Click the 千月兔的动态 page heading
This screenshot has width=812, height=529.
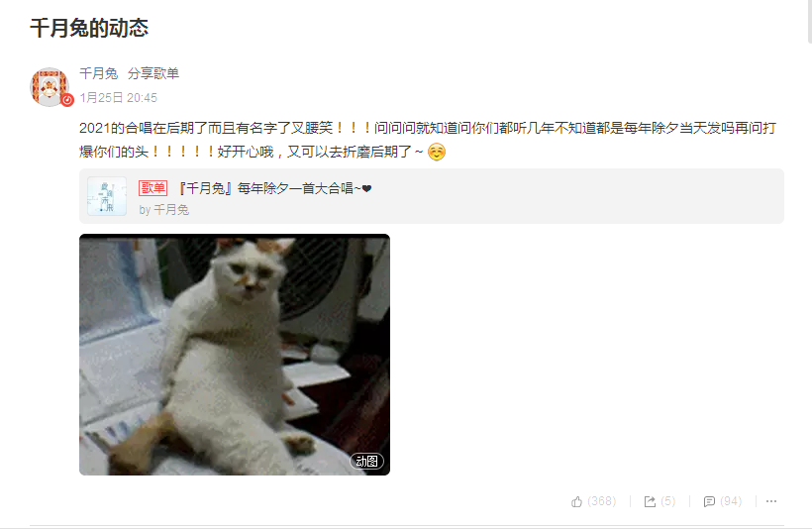click(x=89, y=28)
